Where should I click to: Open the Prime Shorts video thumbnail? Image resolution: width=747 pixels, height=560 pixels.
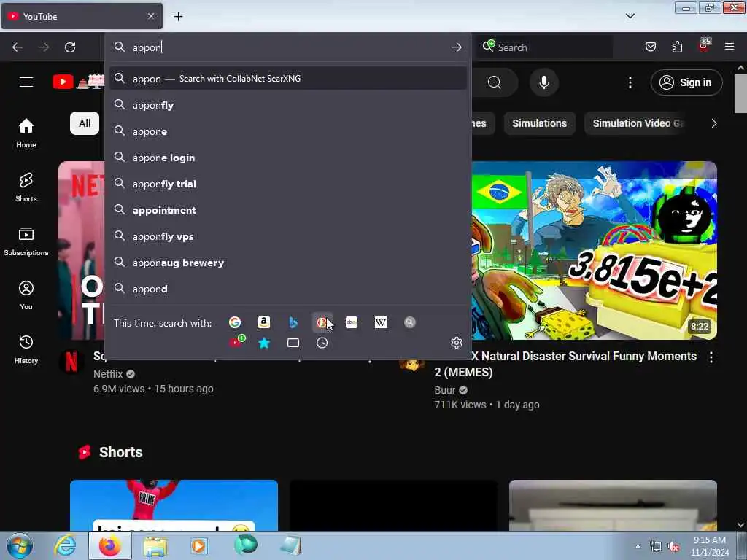(174, 505)
